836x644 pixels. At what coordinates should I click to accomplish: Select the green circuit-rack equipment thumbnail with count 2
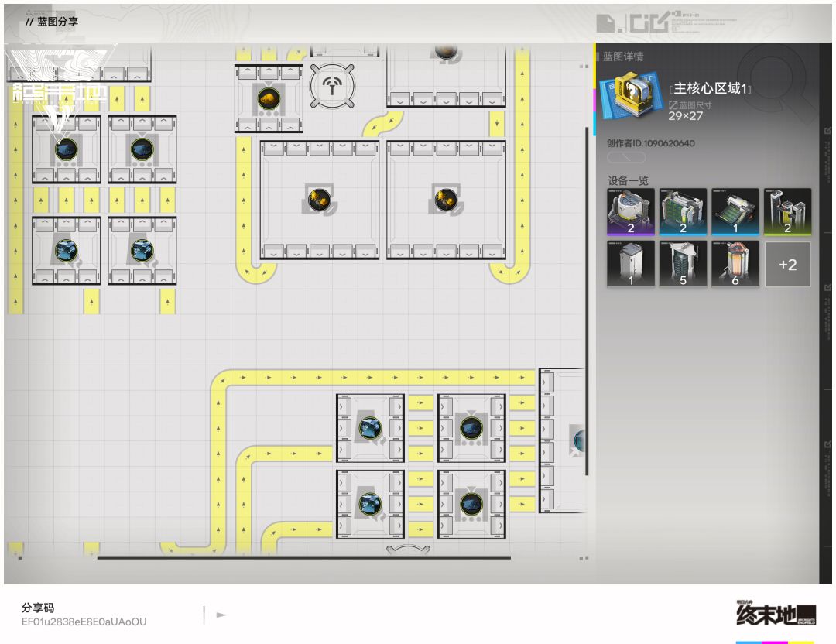coord(683,211)
